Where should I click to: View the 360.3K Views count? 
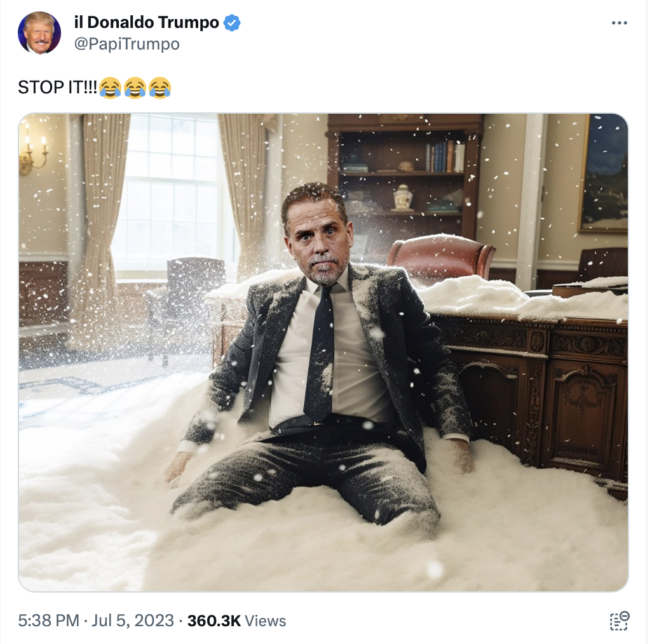tap(236, 621)
